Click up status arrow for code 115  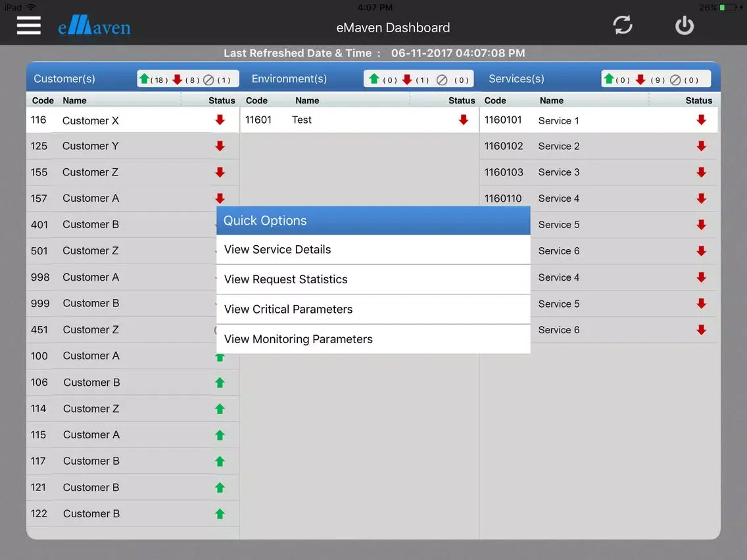tap(220, 434)
